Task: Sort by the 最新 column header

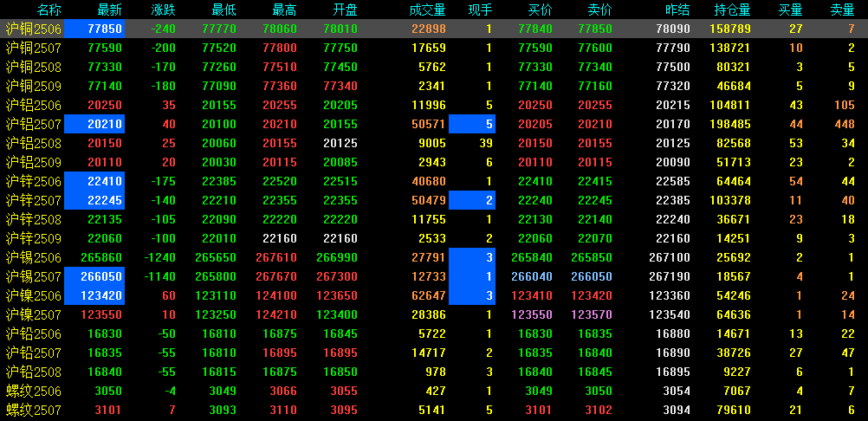Action: point(110,10)
